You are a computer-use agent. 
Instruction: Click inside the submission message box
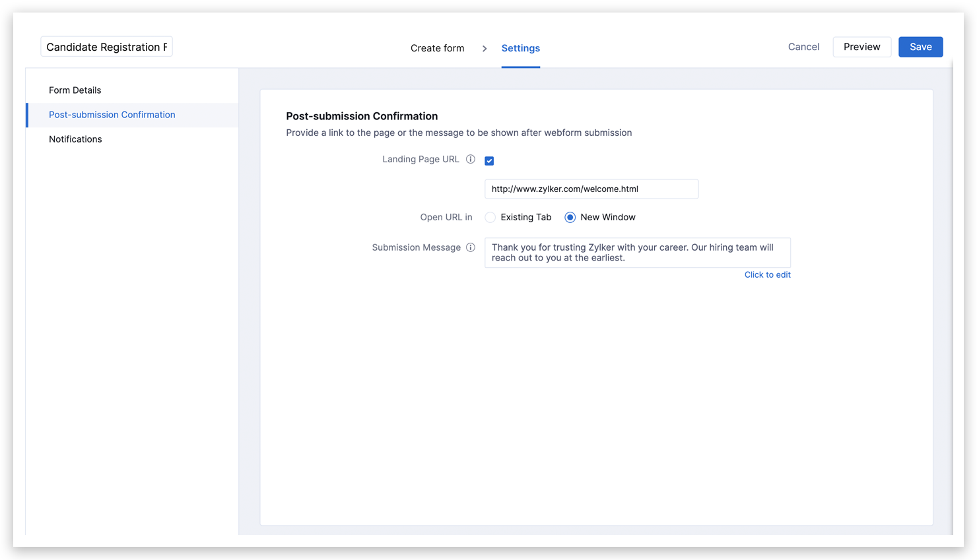[637, 253]
